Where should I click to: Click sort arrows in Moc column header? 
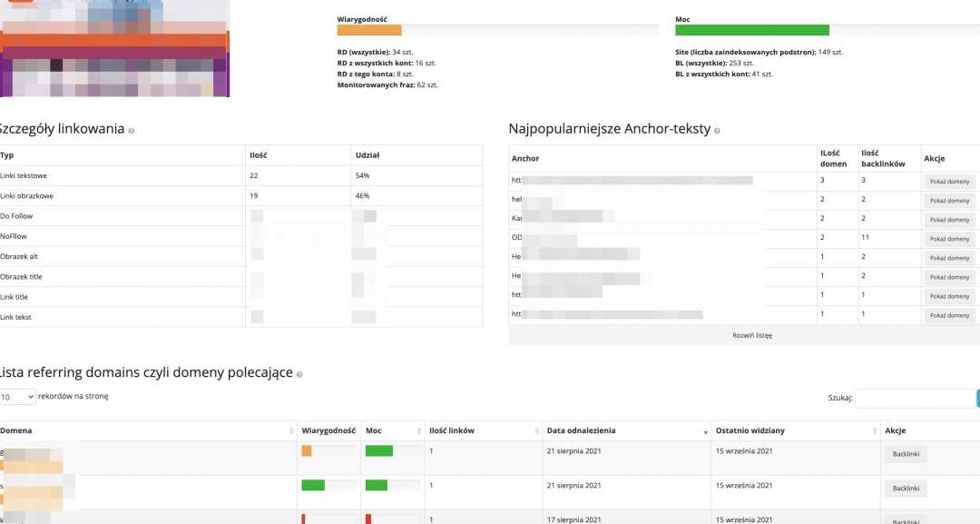(418, 431)
